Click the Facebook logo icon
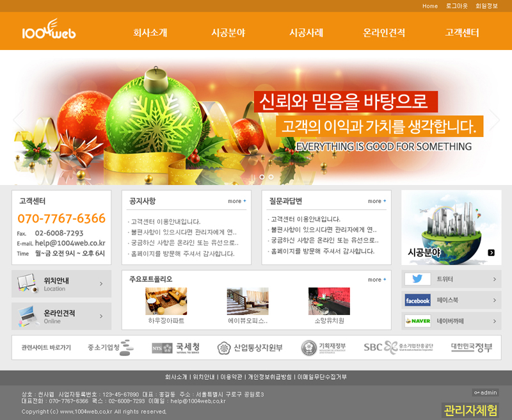Screen dimensions: 512x420 point(417,300)
